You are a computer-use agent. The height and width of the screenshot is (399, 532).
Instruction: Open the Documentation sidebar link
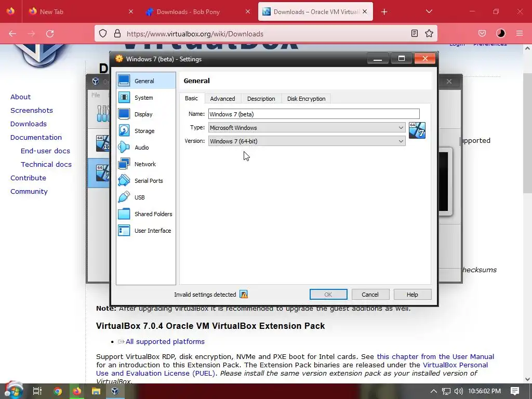[x=36, y=137]
